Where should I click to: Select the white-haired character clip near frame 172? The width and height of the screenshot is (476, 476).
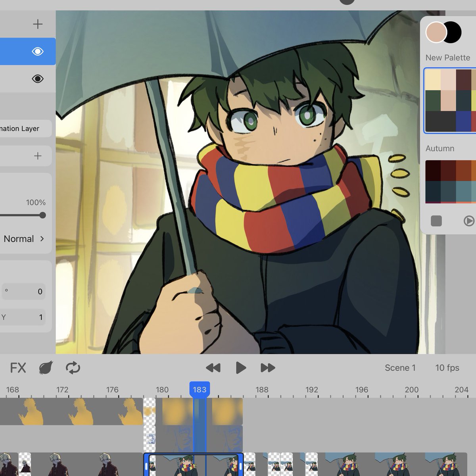click(x=87, y=464)
